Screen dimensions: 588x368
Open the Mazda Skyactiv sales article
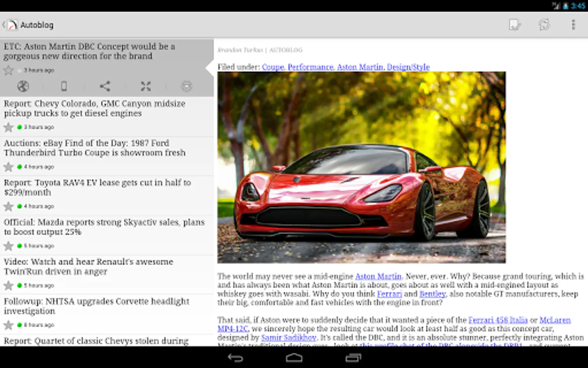107,236
